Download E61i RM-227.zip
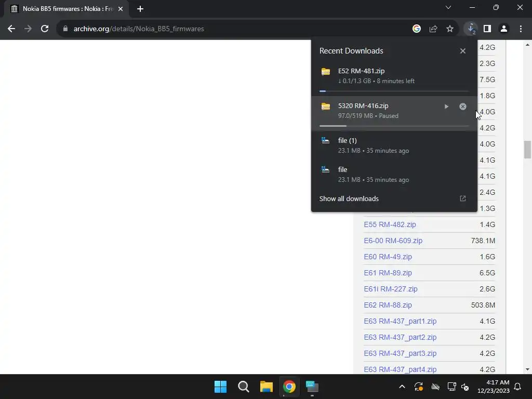This screenshot has width=532, height=399. point(391,289)
